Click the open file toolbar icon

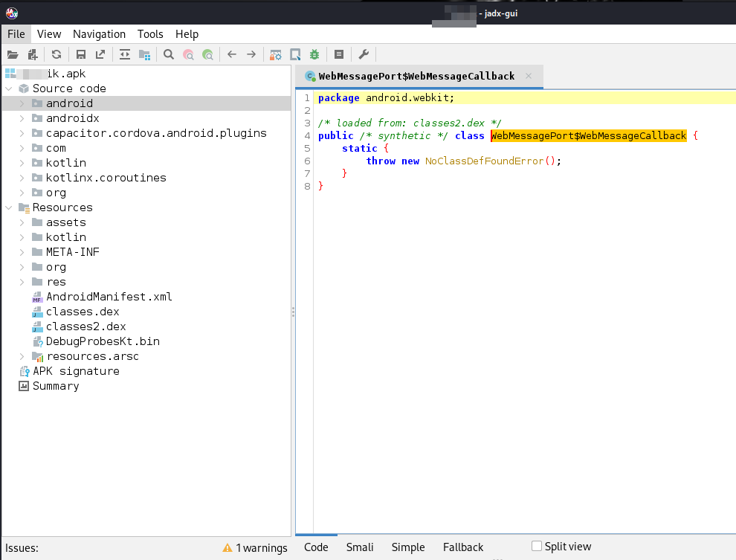13,54
